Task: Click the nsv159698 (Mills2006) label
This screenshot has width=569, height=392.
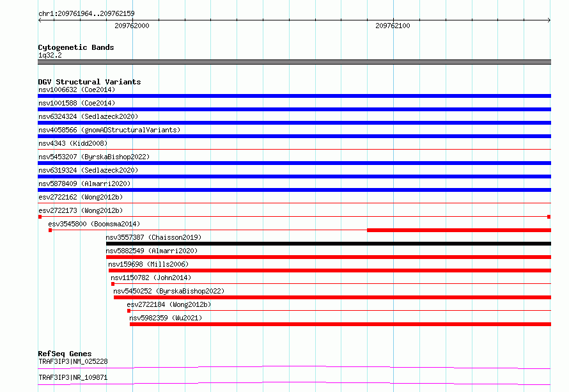Action: point(148,264)
